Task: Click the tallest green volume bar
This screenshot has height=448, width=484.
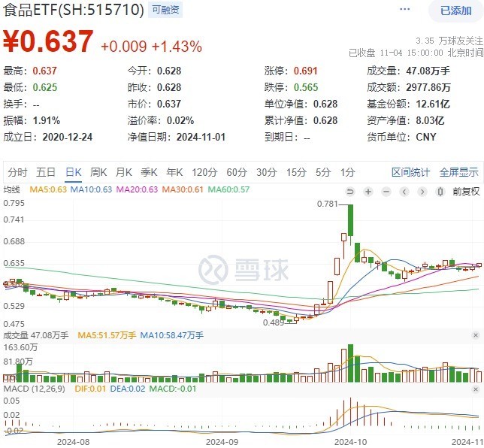Action: (350, 363)
